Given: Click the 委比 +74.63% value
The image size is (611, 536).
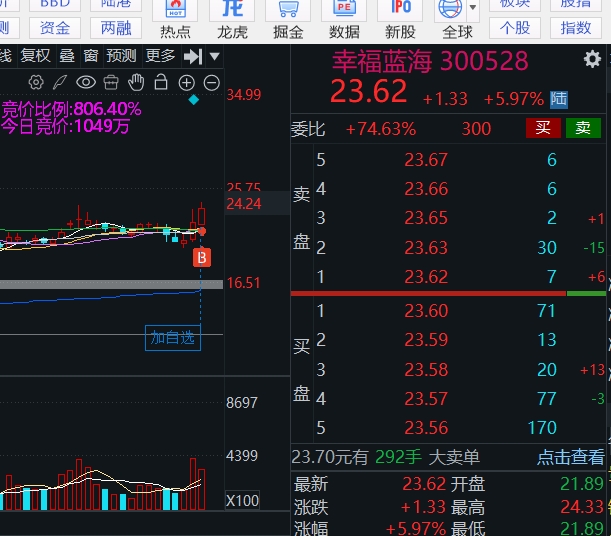Looking at the screenshot, I should coord(381,129).
